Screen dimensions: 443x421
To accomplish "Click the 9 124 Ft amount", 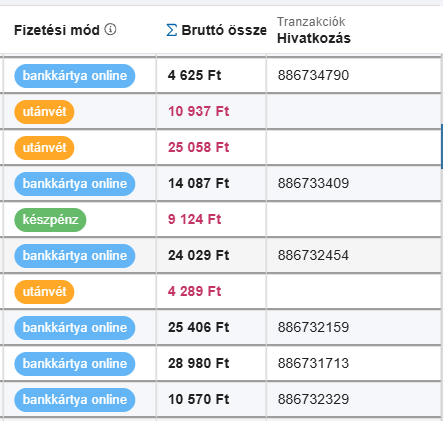I will [x=195, y=219].
